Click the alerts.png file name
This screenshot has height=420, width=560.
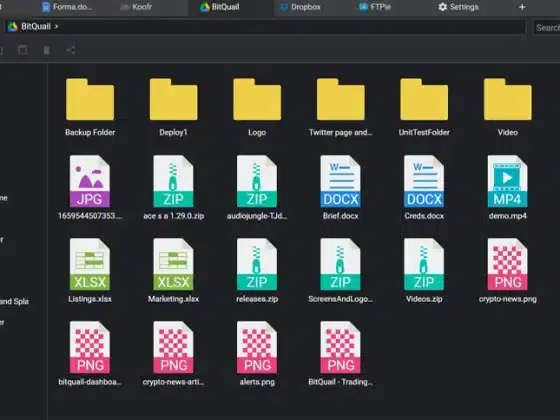point(257,382)
